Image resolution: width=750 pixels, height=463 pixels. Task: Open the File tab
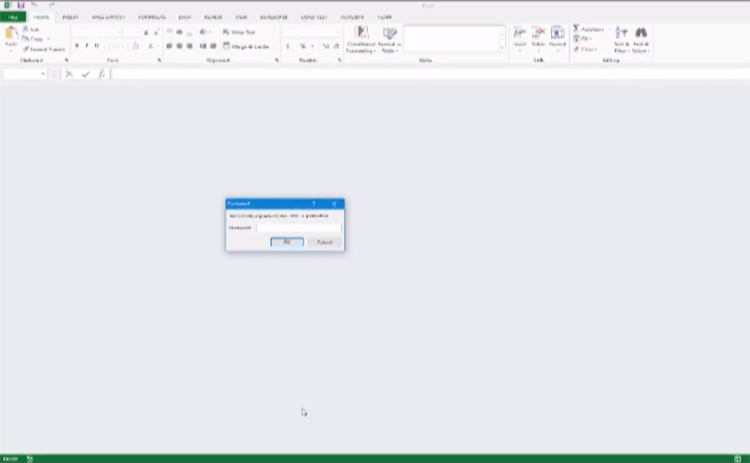[11, 17]
